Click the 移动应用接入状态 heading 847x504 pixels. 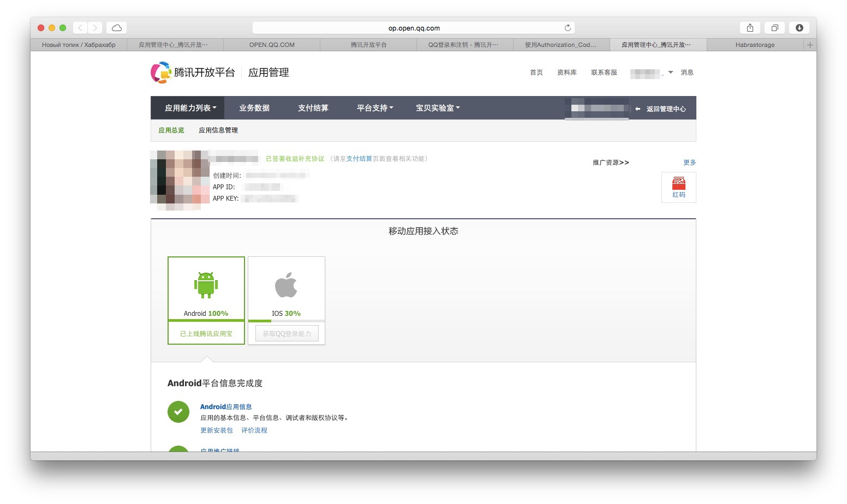pos(423,231)
